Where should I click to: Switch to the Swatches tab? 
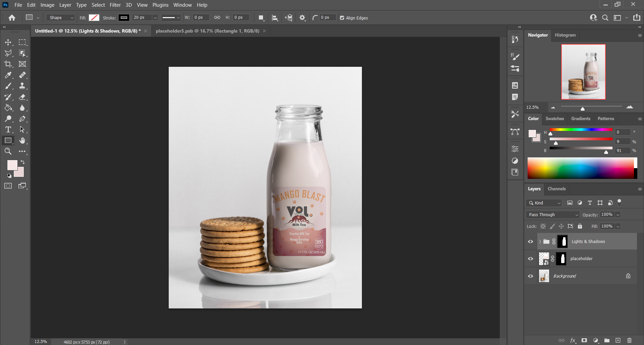coord(555,119)
